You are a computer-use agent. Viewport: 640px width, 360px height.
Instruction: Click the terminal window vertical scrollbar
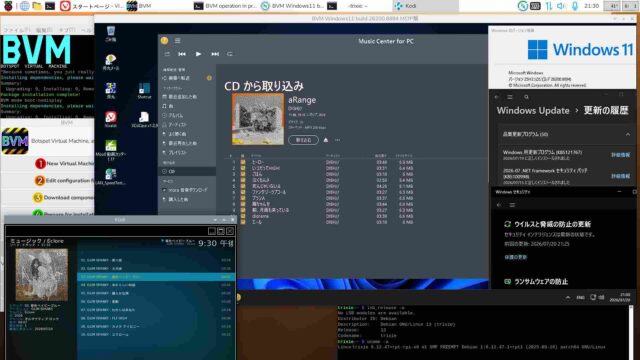pos(631,332)
